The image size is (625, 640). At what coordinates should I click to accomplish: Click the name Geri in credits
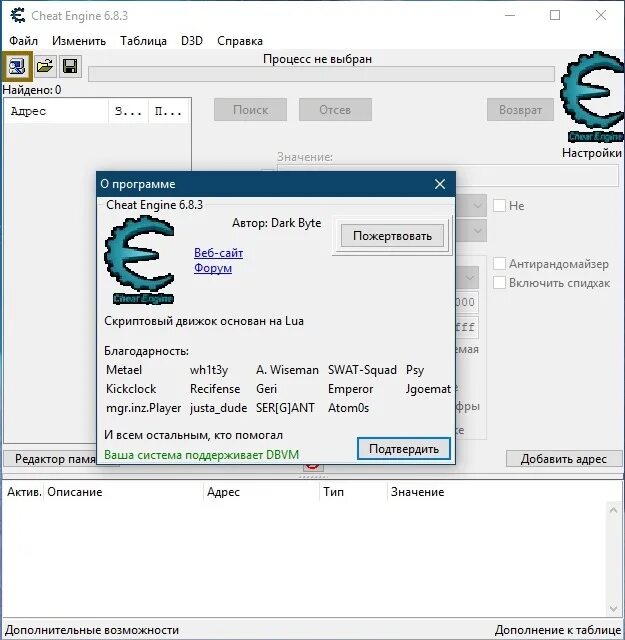[266, 389]
